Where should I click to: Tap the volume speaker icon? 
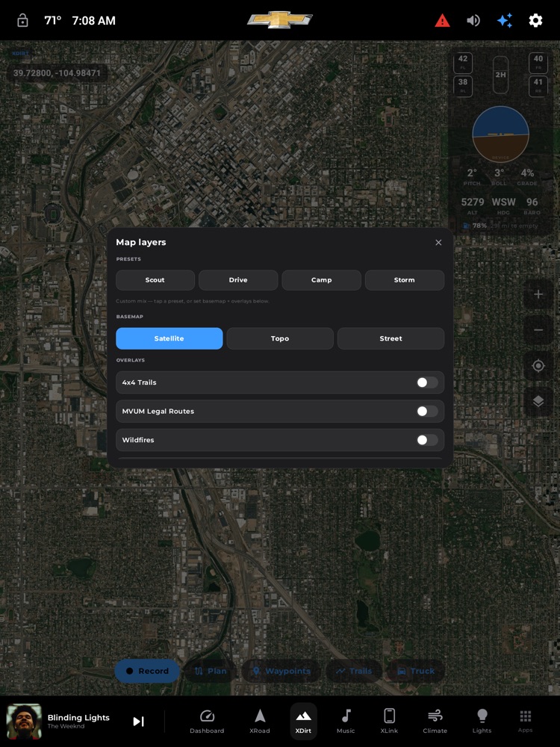[x=473, y=20]
